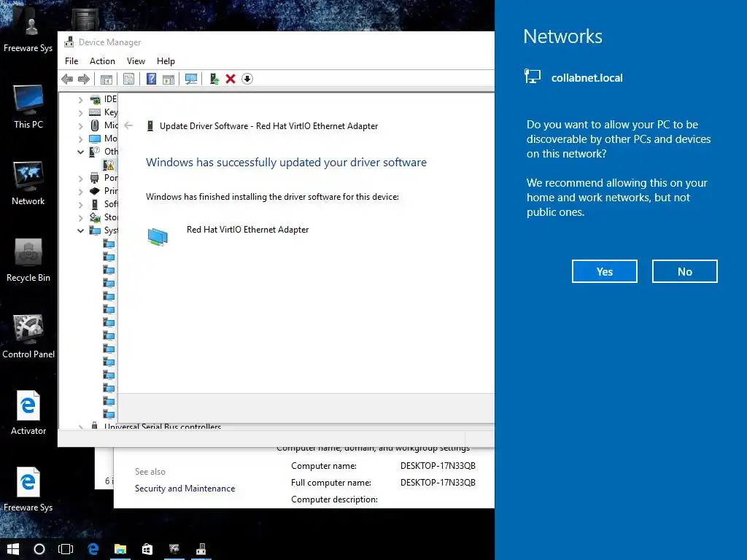
Task: Toggle the console tree toolbar icon
Action: point(107,79)
